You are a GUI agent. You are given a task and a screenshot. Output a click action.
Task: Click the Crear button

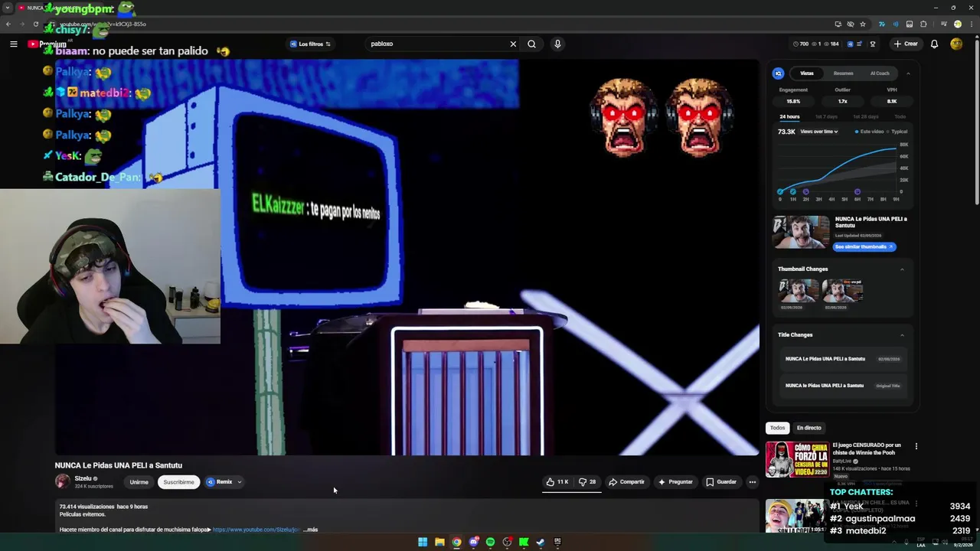tap(905, 44)
